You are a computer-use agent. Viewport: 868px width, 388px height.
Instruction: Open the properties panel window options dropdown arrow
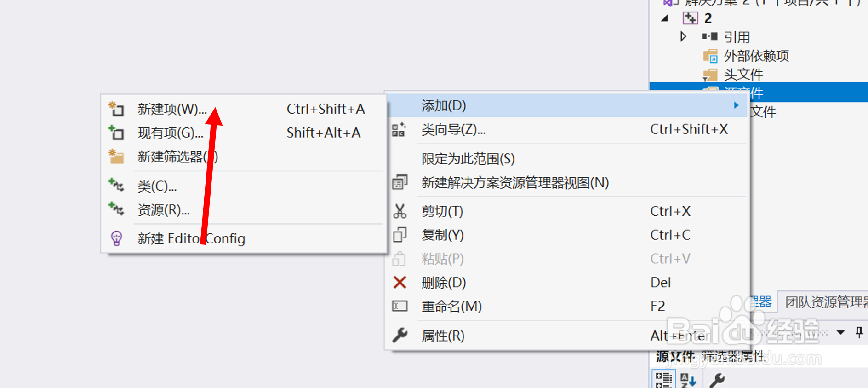coord(840,332)
